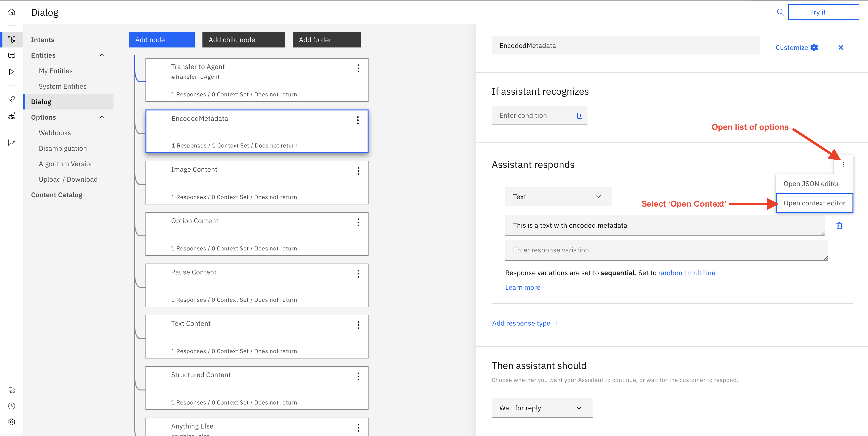Open three-dot menu on Option Content node
Viewport: 868px width, 436px height.
358,222
